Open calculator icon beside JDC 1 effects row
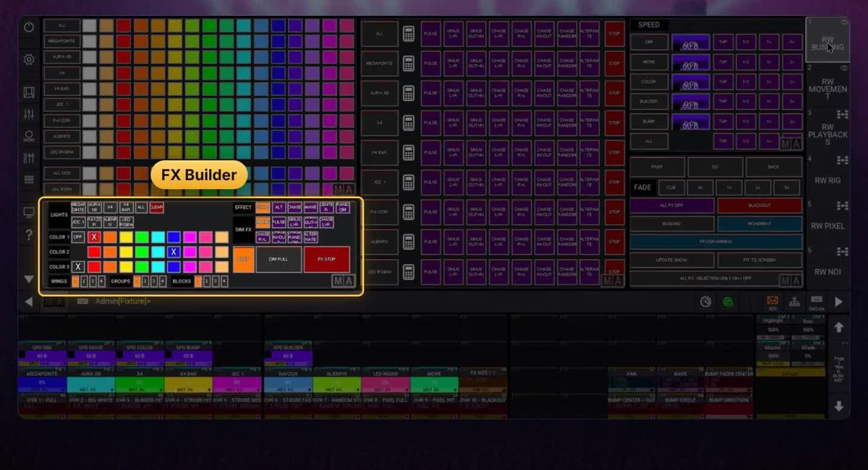This screenshot has height=470, width=868. [x=409, y=182]
